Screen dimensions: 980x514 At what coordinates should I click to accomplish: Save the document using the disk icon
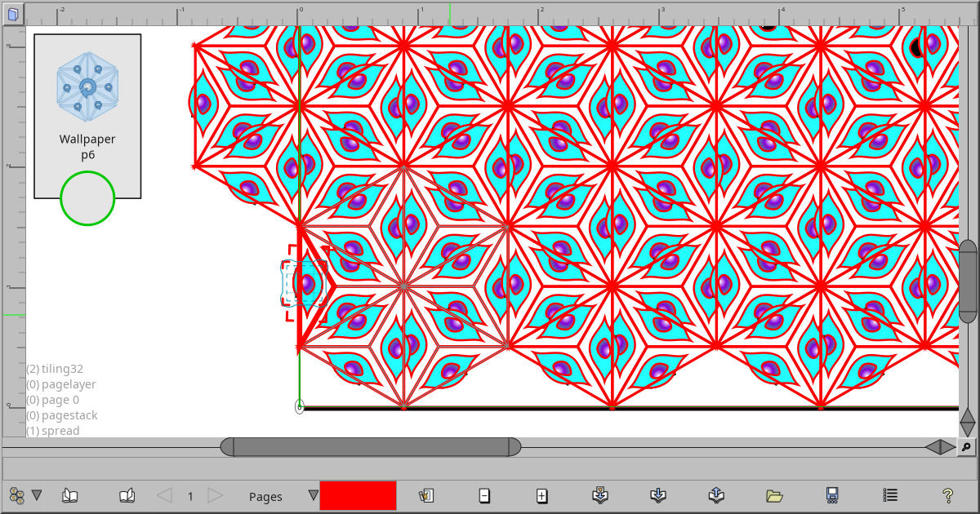[832, 495]
